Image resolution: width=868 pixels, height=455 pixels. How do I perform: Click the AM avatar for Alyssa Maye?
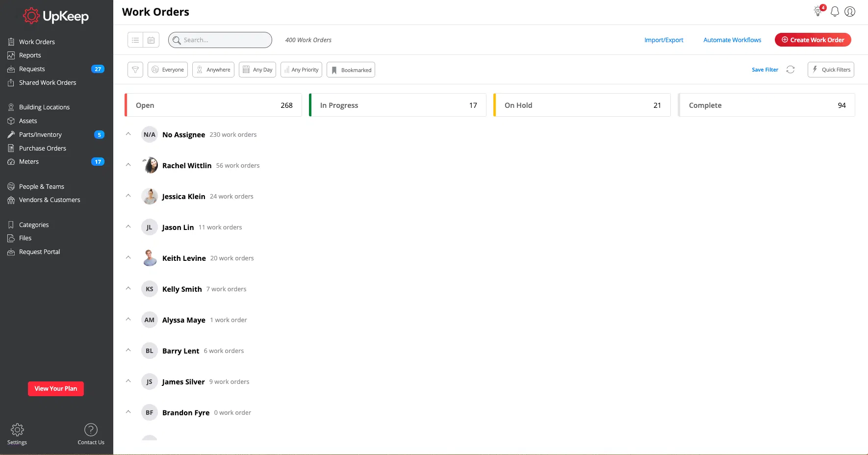(x=150, y=320)
